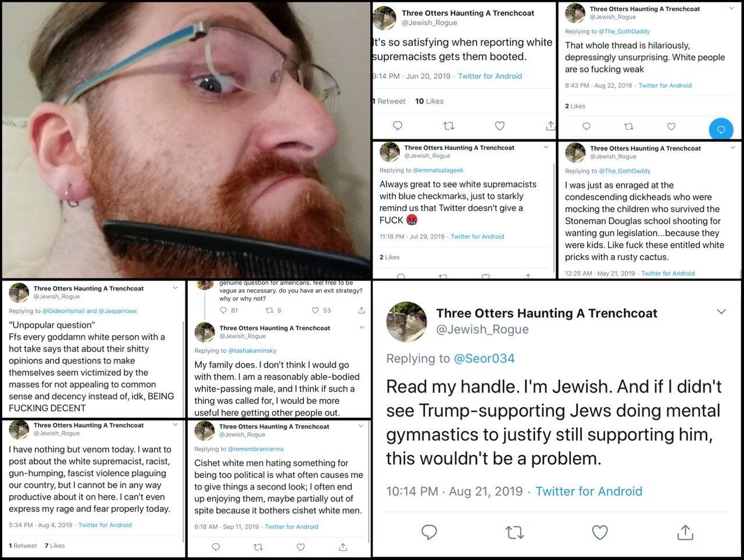This screenshot has width=744, height=560.
Task: Retweet the Jun 20, 2019 tweet
Action: 449,125
